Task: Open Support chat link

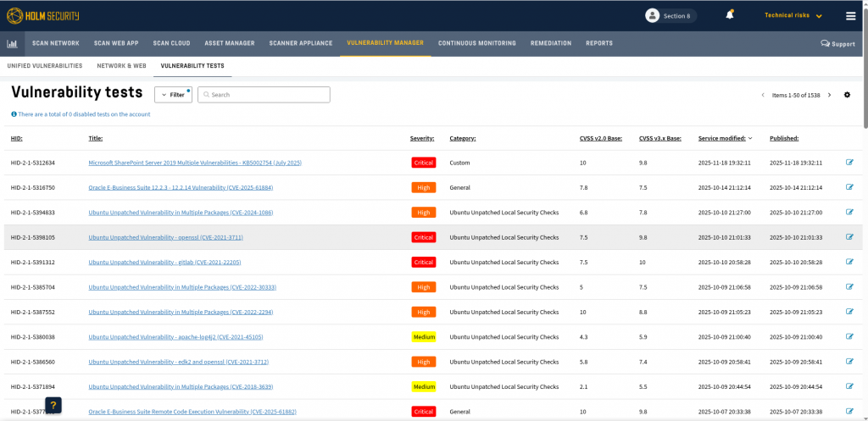Action: coord(837,44)
